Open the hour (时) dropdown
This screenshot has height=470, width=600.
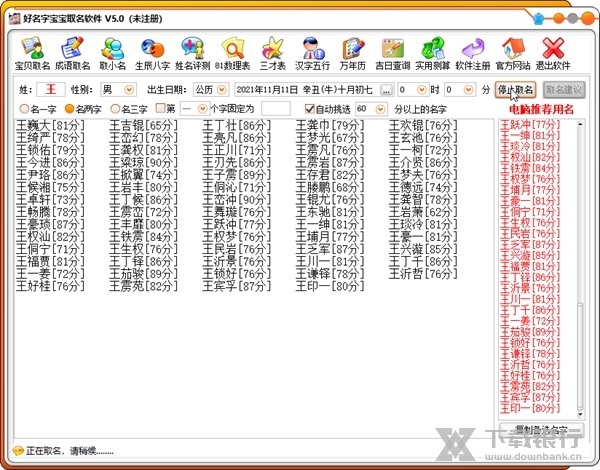pos(422,90)
